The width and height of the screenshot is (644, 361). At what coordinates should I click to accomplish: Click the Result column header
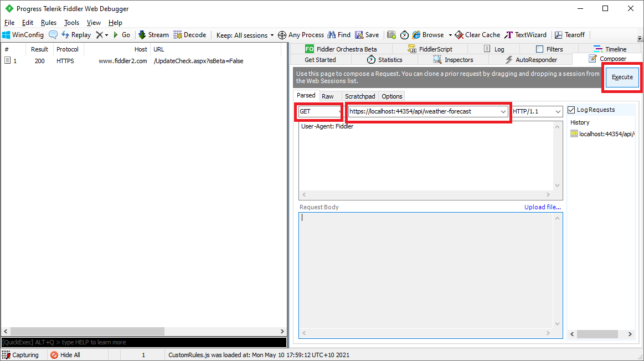click(39, 49)
